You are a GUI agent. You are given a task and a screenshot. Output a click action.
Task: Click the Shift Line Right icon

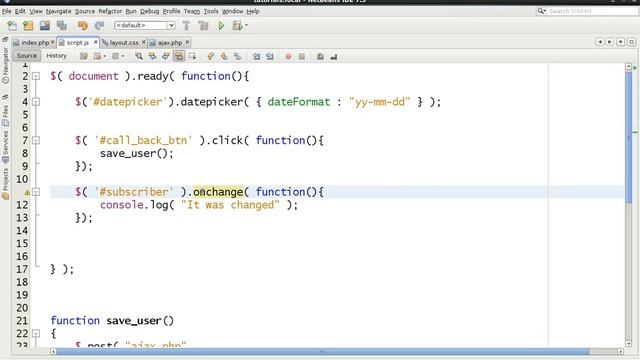(269, 56)
